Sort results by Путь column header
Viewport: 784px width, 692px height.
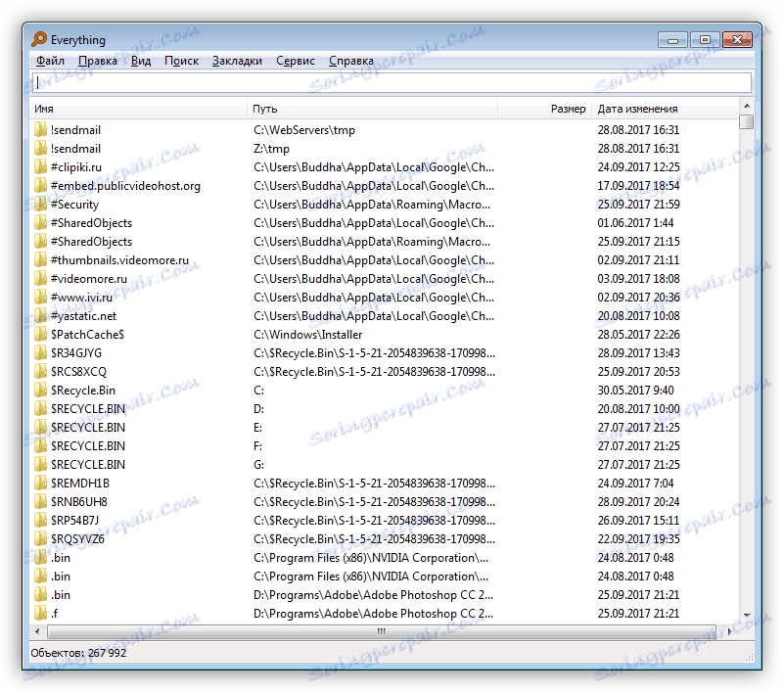373,109
